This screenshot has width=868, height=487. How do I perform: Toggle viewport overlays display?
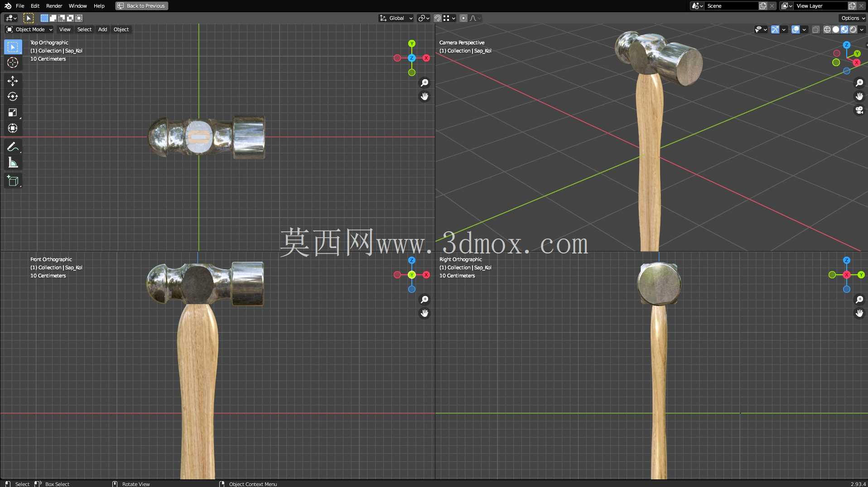pyautogui.click(x=796, y=29)
